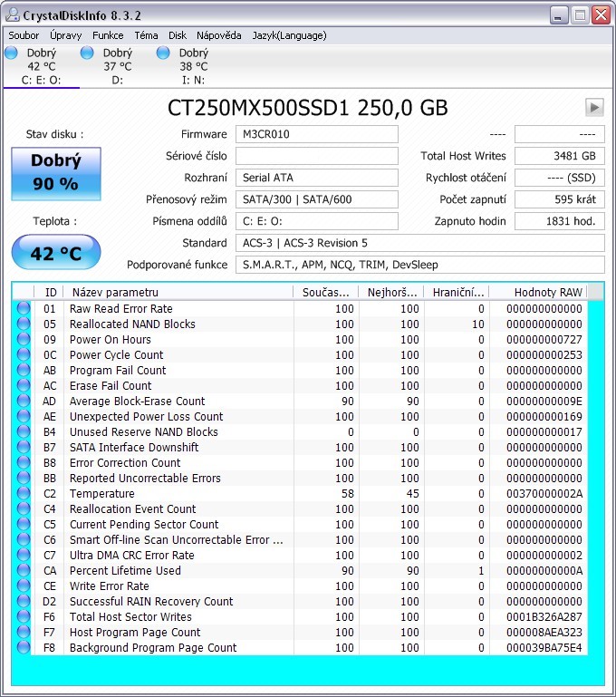Open the Téma menu
Screen dimensions: 616x697
click(146, 35)
